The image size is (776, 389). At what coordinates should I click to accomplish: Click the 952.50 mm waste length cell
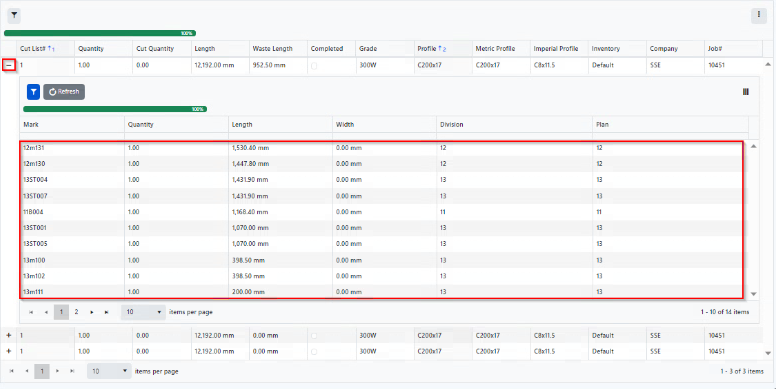tap(278, 65)
